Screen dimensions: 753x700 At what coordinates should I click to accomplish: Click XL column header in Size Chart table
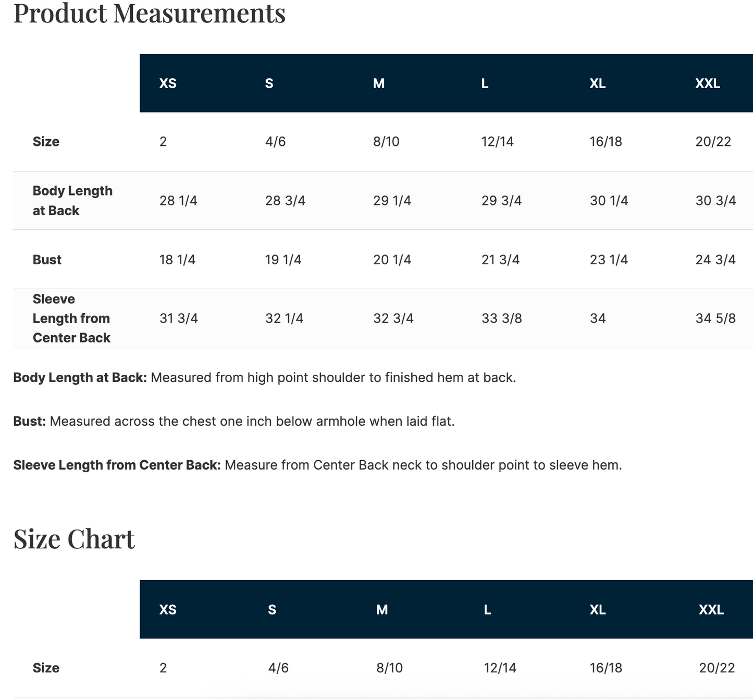tap(597, 610)
